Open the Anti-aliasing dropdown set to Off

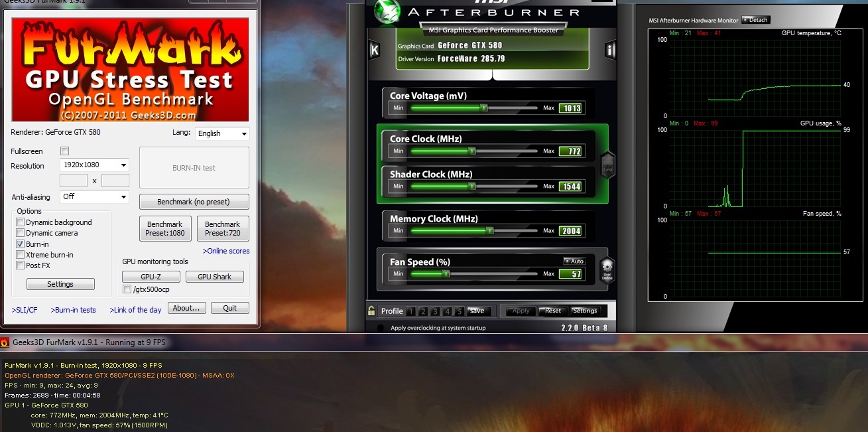tap(94, 197)
